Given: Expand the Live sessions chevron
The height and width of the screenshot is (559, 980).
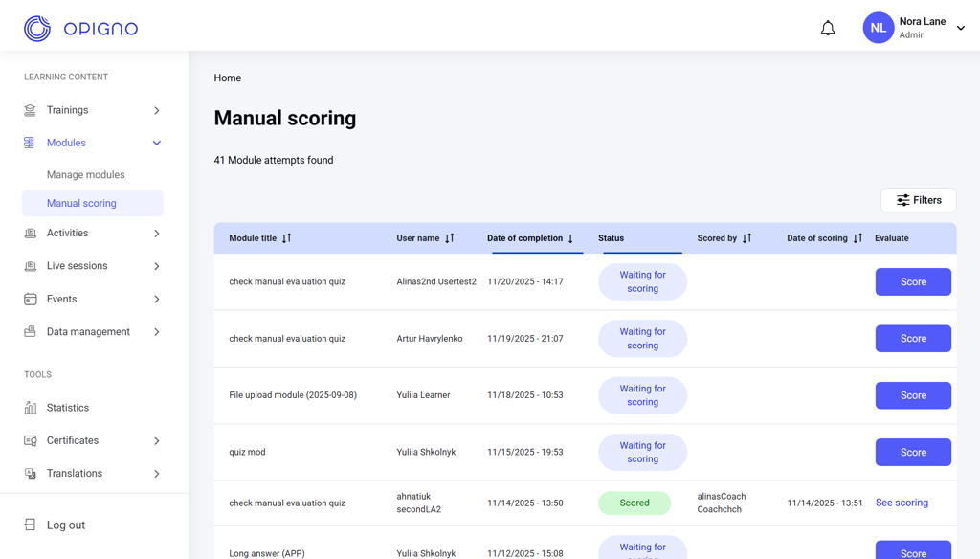Looking at the screenshot, I should click(x=157, y=266).
